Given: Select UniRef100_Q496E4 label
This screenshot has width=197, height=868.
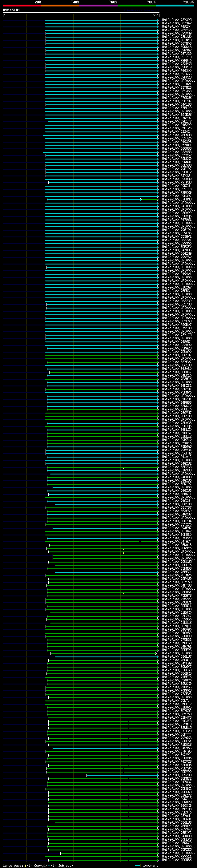Looking at the screenshot, I should coord(176,342).
